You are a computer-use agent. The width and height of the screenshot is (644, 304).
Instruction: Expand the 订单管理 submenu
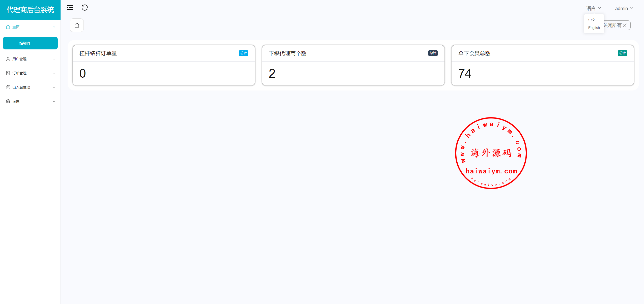pyautogui.click(x=54, y=73)
